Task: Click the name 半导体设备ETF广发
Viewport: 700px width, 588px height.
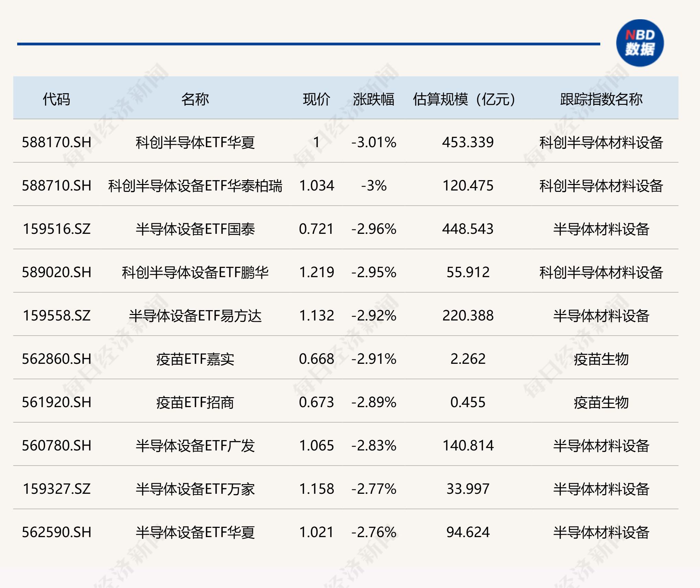Action: [x=195, y=446]
